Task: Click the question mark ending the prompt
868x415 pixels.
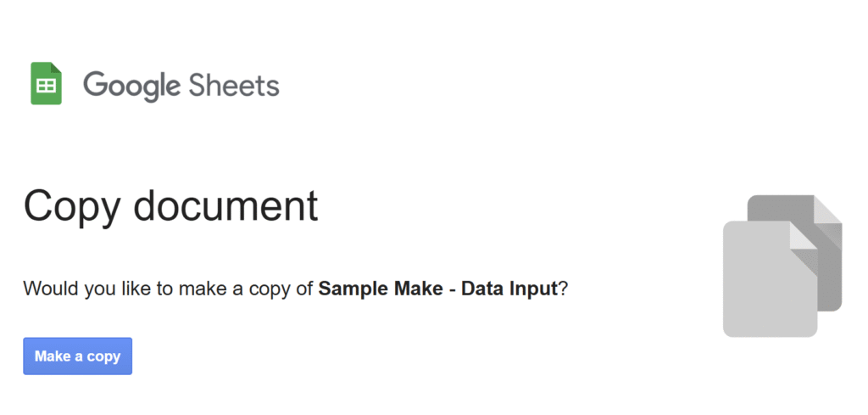Action: [x=564, y=289]
